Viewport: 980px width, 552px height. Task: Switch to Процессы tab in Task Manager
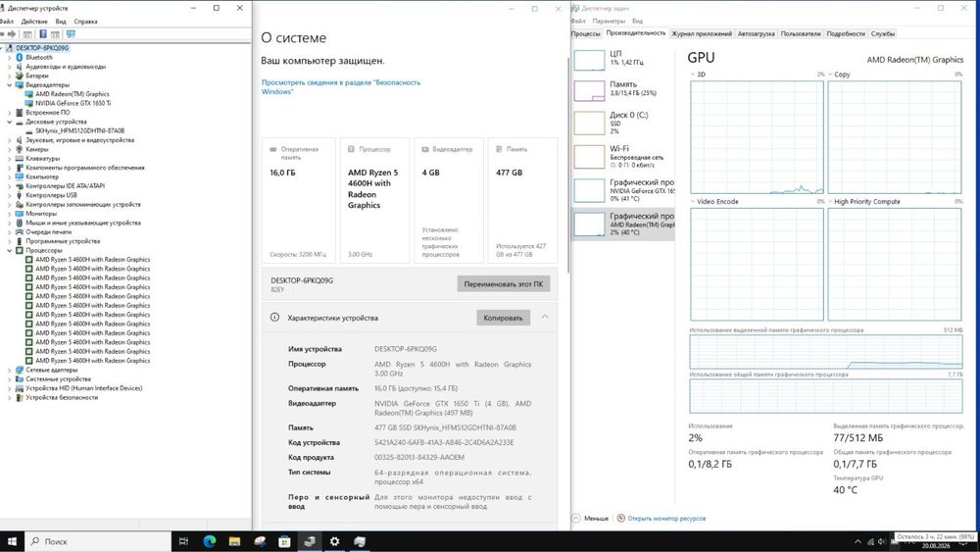pos(586,33)
